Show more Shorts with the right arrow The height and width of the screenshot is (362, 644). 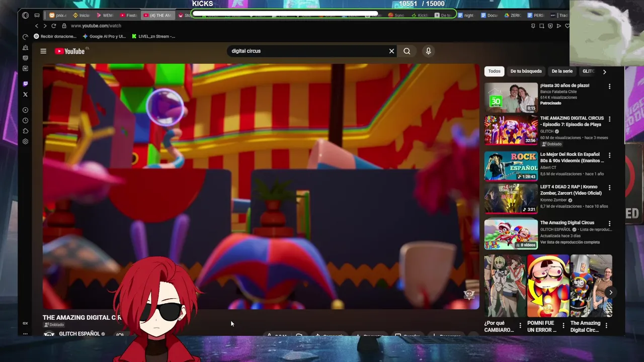610,292
